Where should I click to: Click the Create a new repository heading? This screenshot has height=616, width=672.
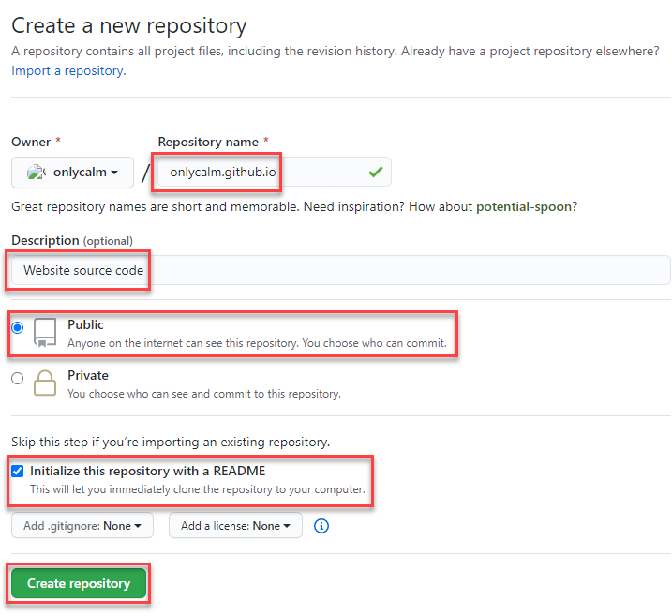(x=129, y=25)
